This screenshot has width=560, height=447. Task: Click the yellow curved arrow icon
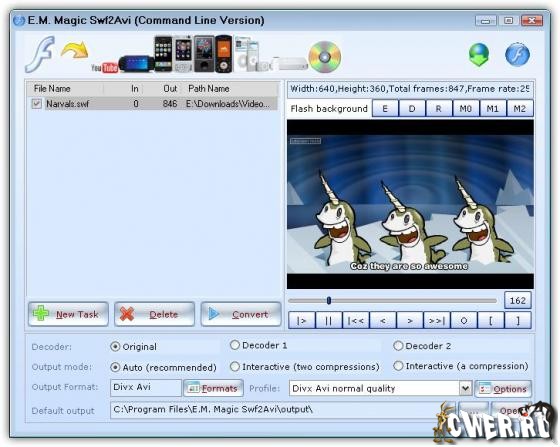[75, 50]
